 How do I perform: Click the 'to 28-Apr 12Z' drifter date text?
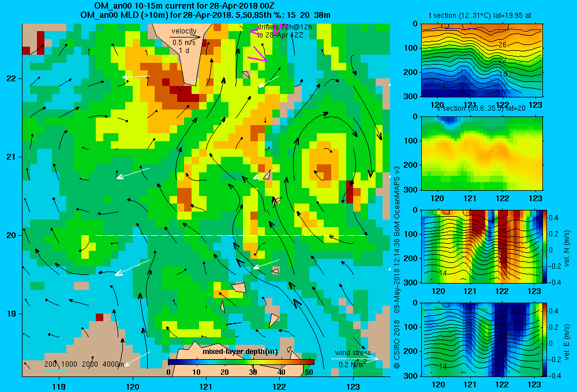coord(280,35)
